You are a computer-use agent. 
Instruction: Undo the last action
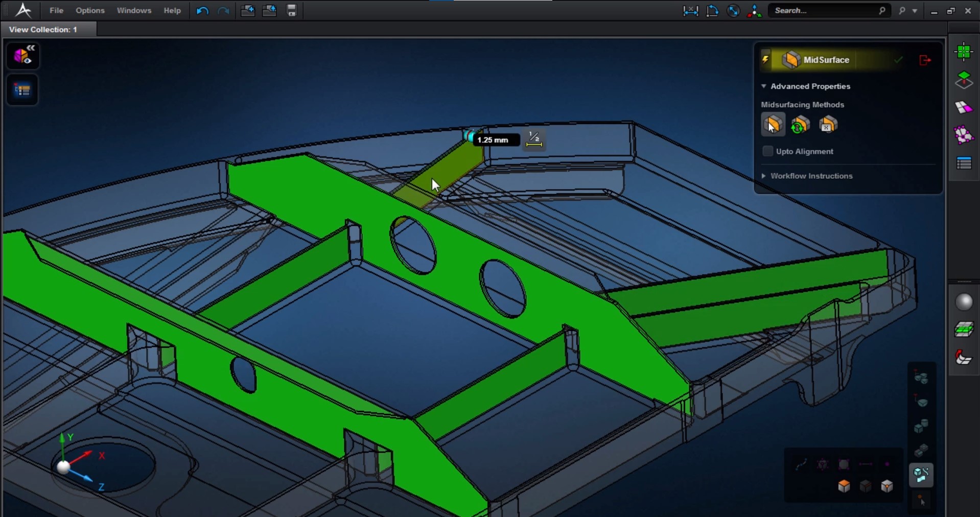point(202,11)
